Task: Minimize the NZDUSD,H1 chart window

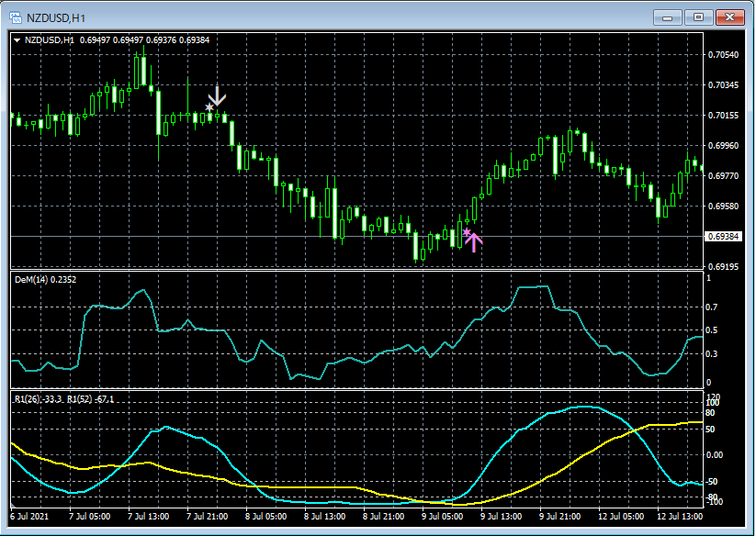Action: click(667, 17)
